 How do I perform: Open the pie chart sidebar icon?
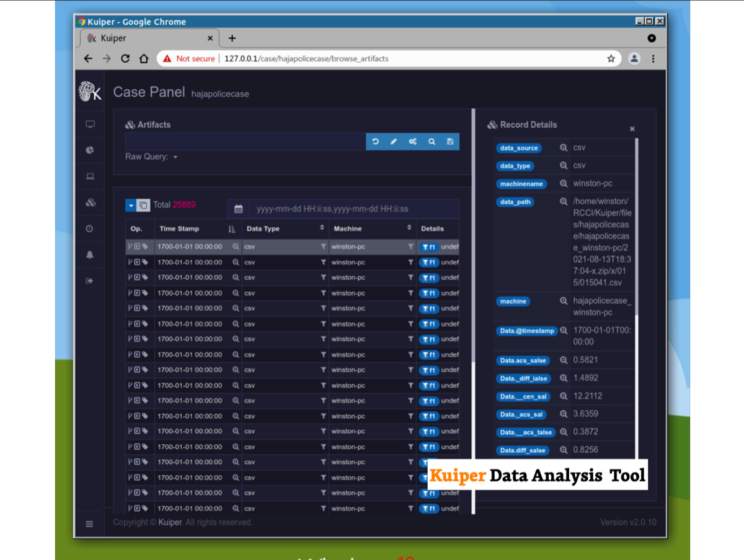(x=90, y=150)
